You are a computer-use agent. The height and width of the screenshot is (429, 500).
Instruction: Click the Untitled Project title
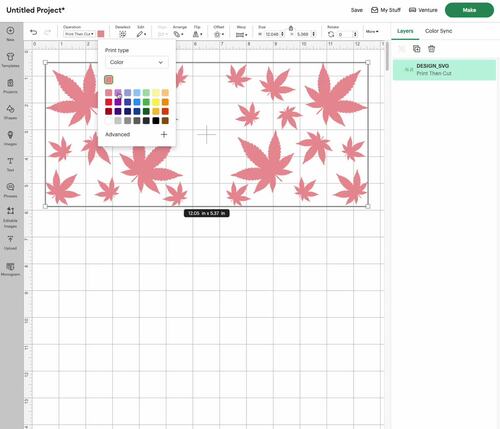click(x=35, y=10)
